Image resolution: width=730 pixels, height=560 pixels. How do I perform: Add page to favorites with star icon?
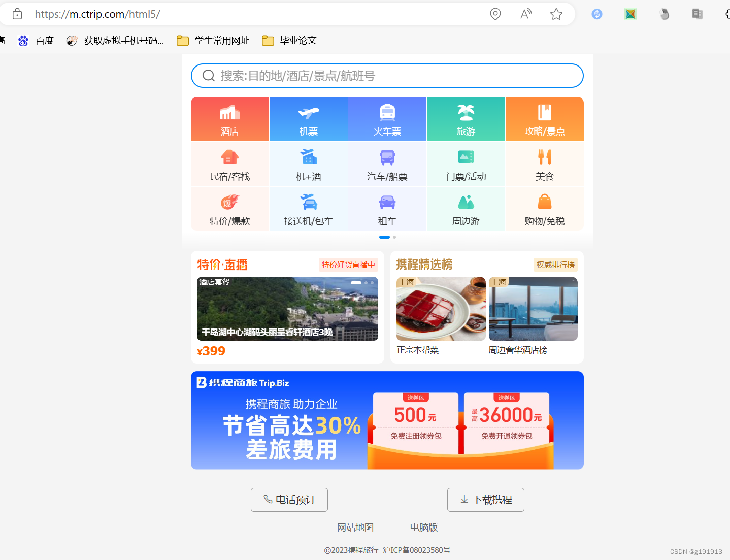pos(556,14)
